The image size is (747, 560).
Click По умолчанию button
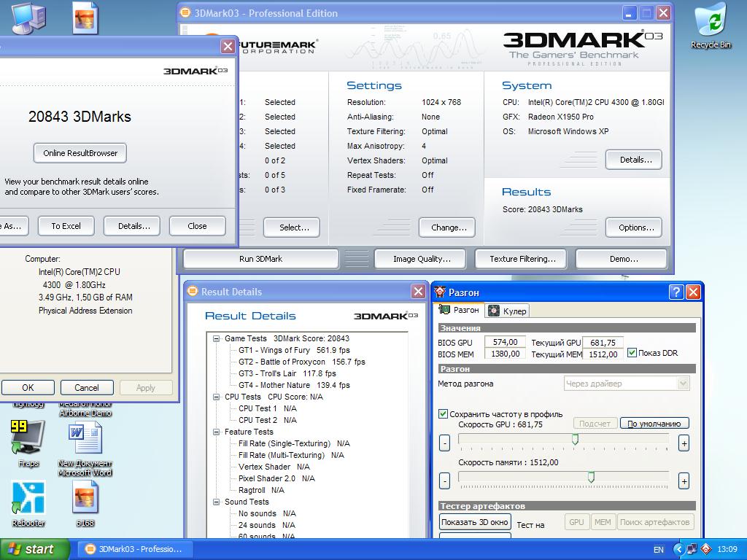click(x=654, y=424)
